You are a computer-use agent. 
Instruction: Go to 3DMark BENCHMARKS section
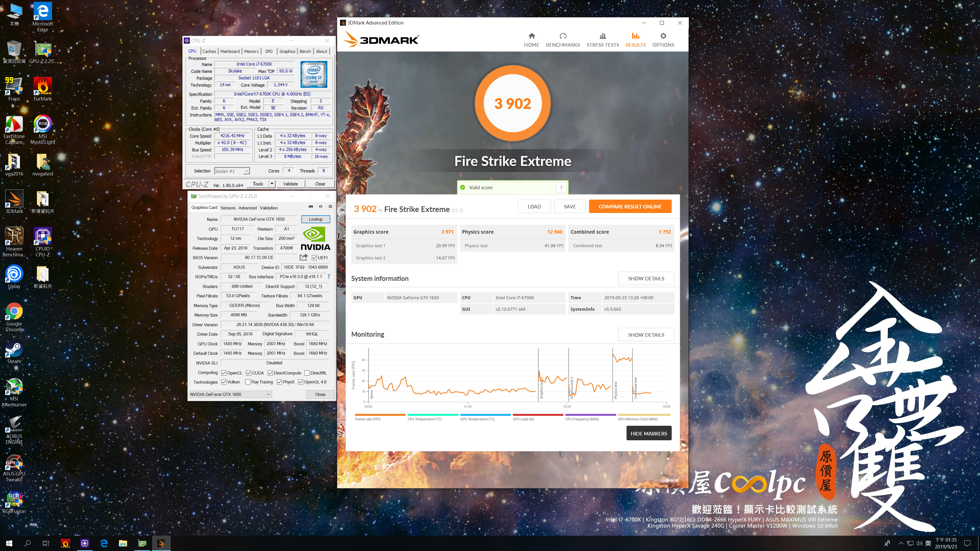point(563,40)
